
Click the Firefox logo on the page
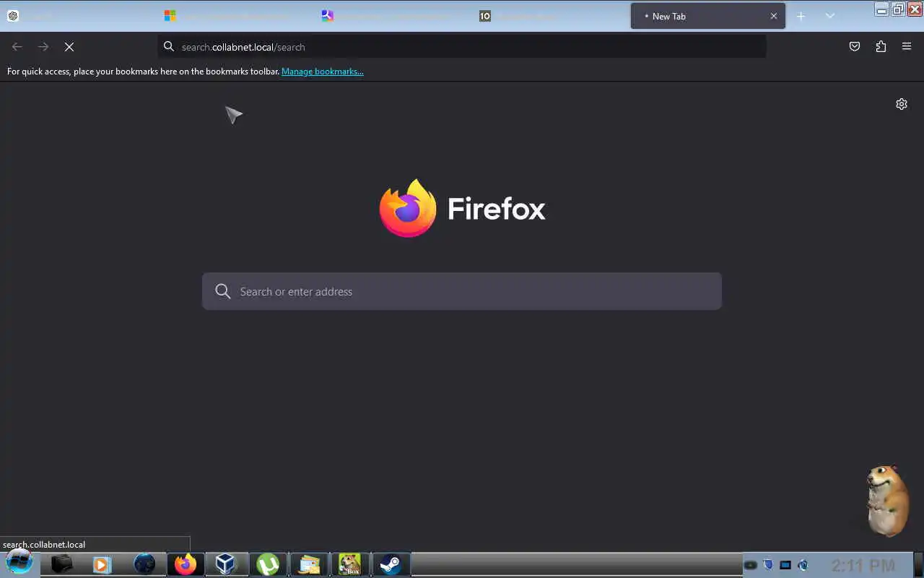pyautogui.click(x=408, y=208)
